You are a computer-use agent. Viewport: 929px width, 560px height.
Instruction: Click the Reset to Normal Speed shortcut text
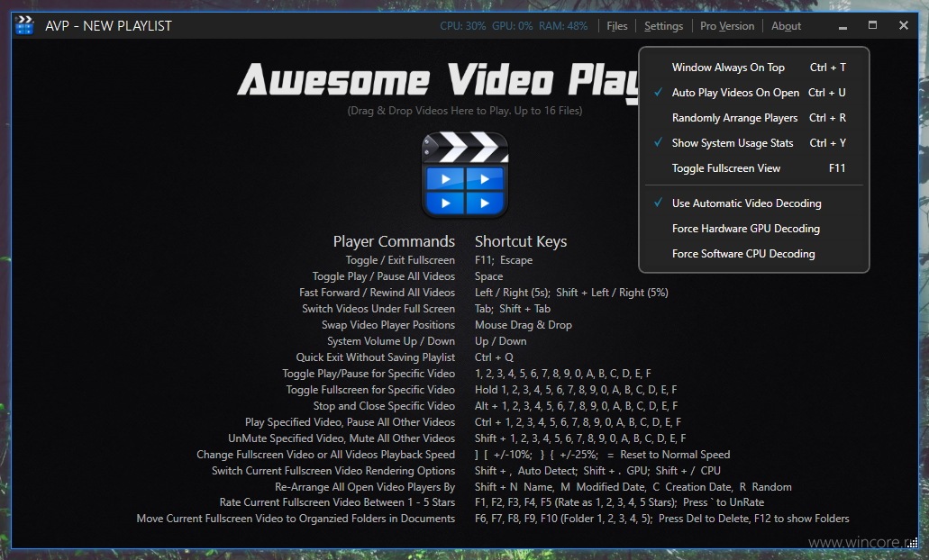click(x=675, y=455)
